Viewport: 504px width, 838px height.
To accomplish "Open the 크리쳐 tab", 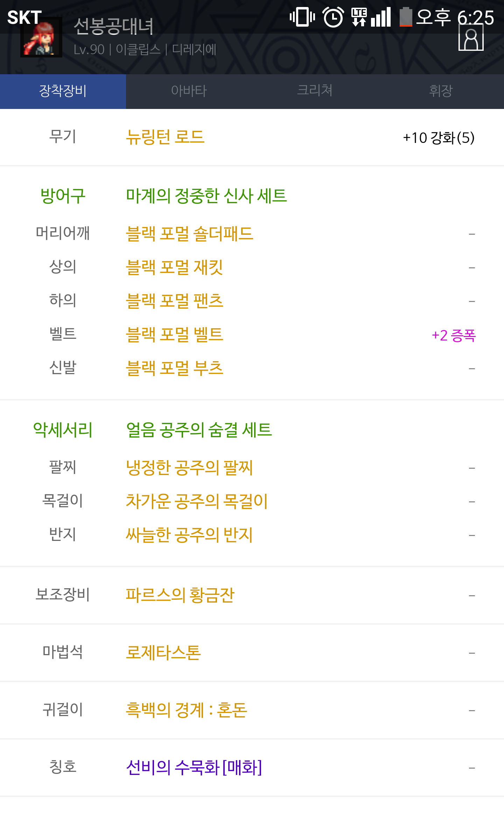I will [315, 91].
